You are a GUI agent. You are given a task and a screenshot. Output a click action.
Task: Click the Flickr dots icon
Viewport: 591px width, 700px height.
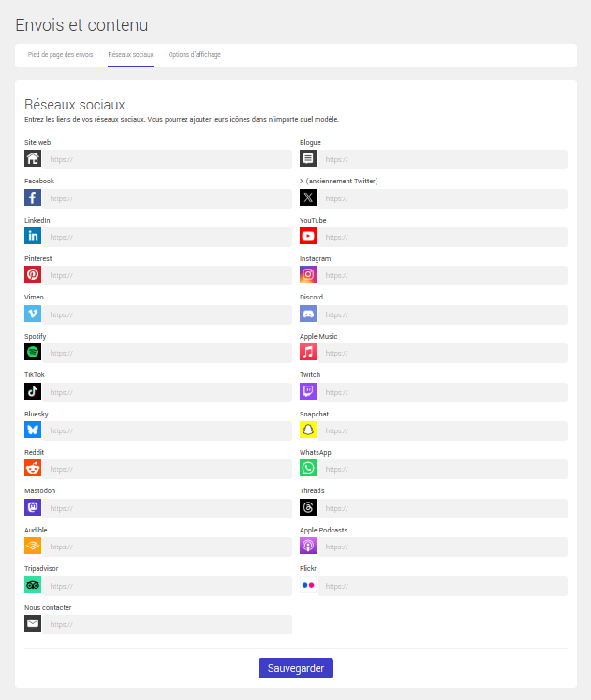coord(308,585)
